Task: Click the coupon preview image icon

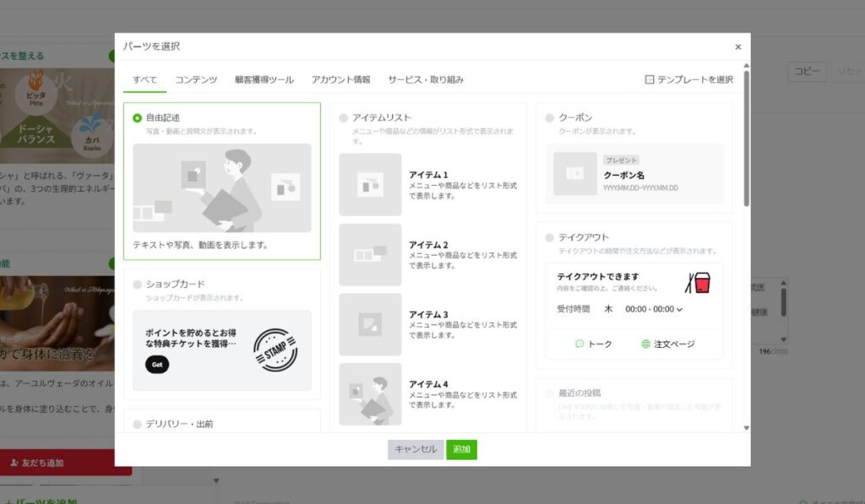Action: pos(574,173)
